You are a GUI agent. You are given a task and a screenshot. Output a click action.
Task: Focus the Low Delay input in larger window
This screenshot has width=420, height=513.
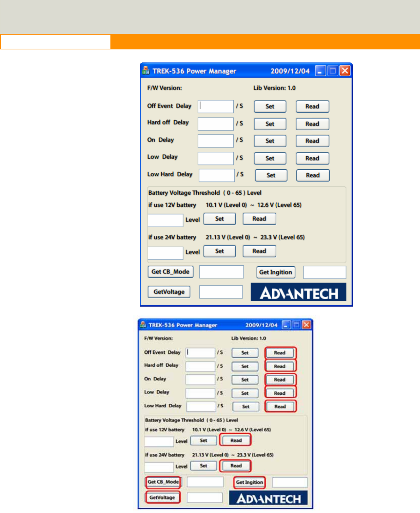pyautogui.click(x=216, y=158)
